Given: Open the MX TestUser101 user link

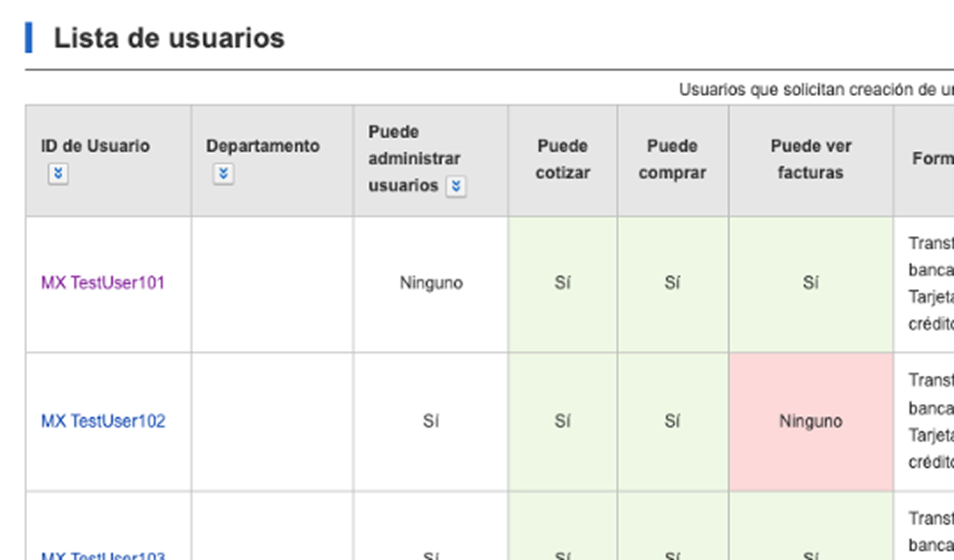Looking at the screenshot, I should click(102, 283).
